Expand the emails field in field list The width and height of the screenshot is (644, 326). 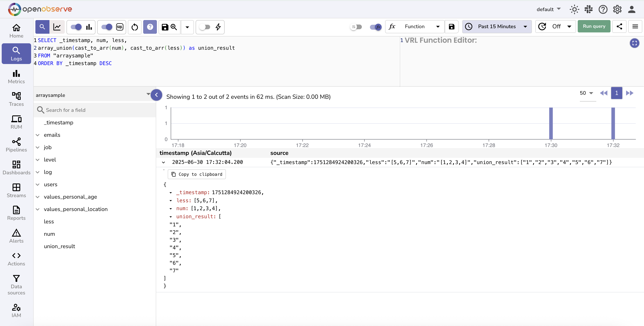(x=38, y=135)
